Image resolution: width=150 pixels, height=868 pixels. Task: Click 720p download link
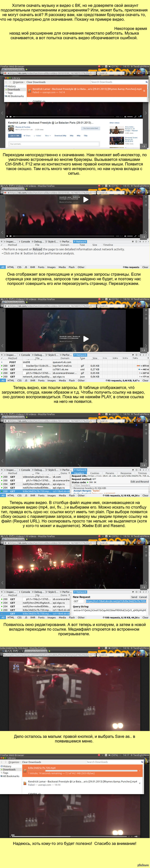[x=85, y=135]
